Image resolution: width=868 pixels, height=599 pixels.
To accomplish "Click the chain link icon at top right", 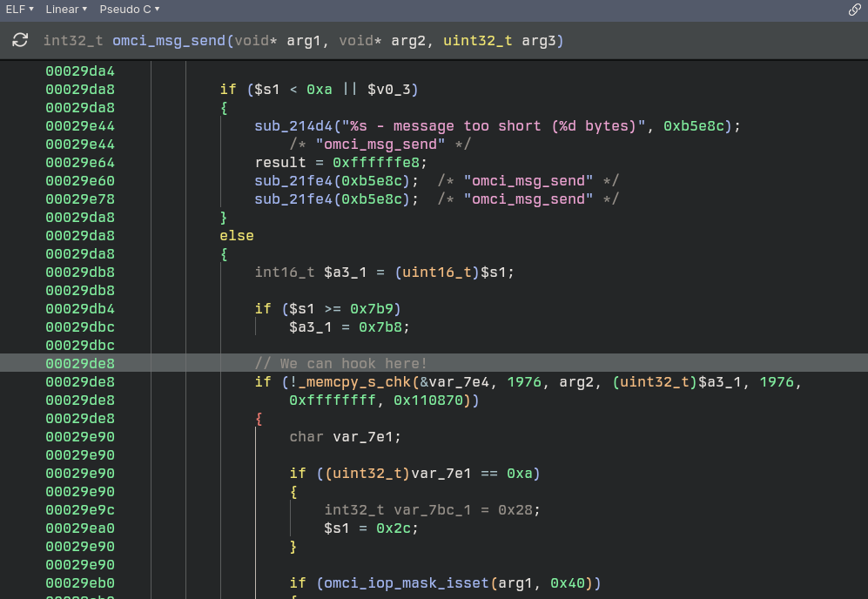I will point(854,10).
